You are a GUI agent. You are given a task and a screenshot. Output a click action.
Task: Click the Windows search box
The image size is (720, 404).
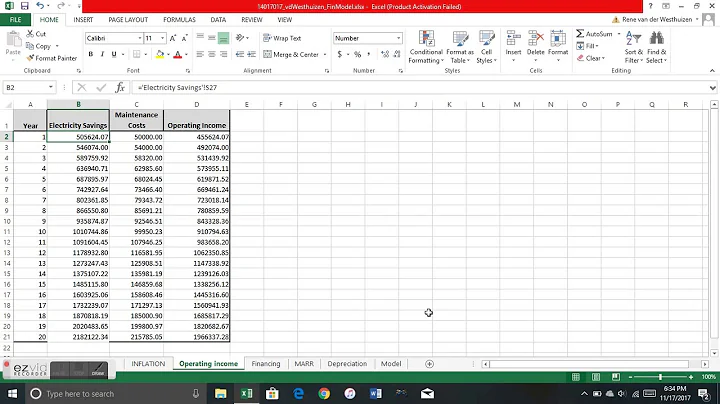click(x=115, y=394)
